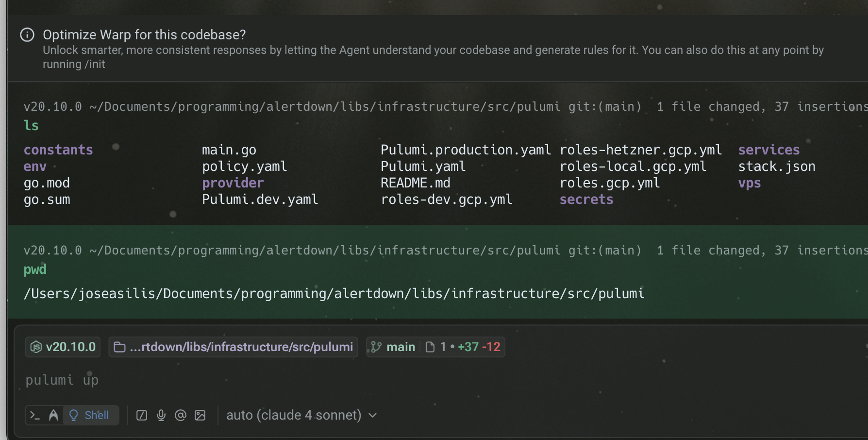Select the ls command block
The width and height of the screenshot is (868, 440).
pyautogui.click(x=437, y=153)
